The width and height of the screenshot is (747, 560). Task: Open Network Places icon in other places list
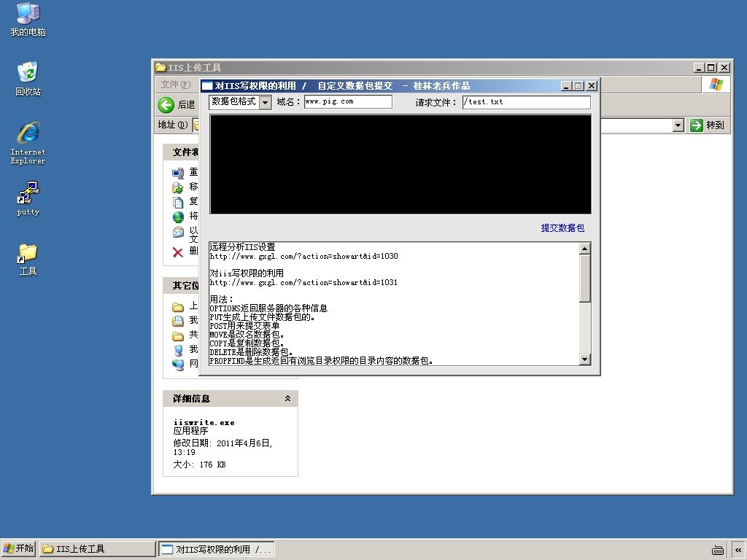[178, 365]
